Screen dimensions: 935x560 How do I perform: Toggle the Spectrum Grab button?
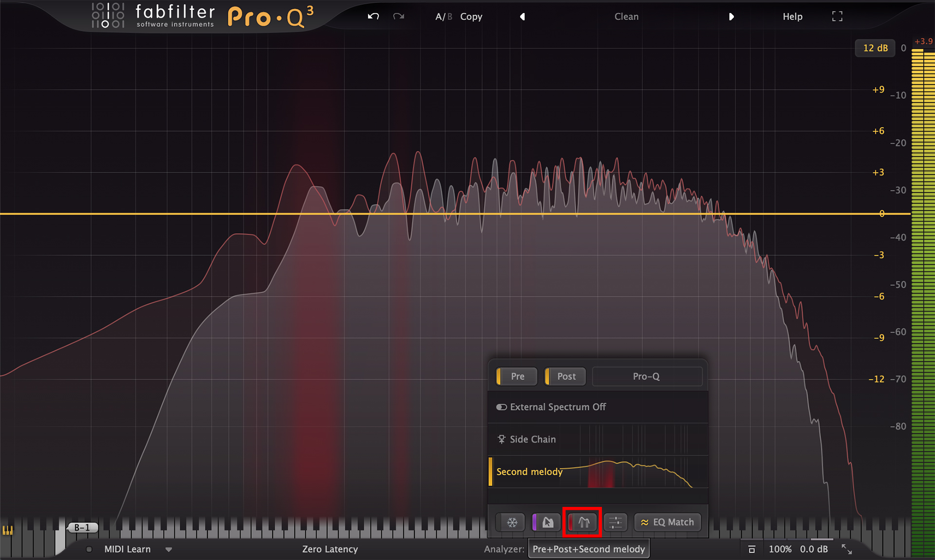pyautogui.click(x=546, y=523)
